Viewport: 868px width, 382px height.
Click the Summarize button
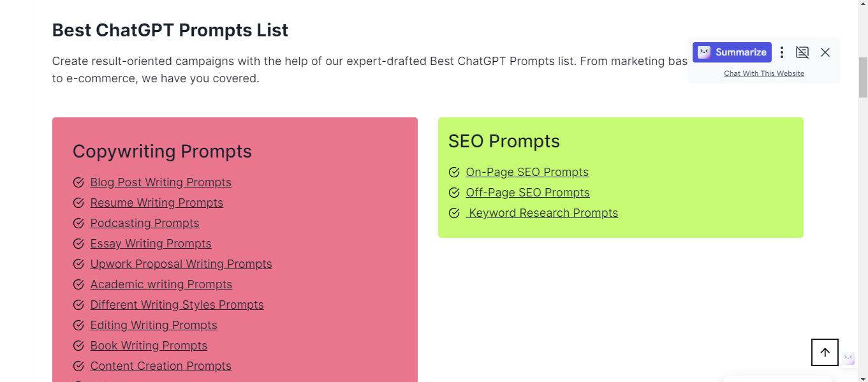[732, 52]
